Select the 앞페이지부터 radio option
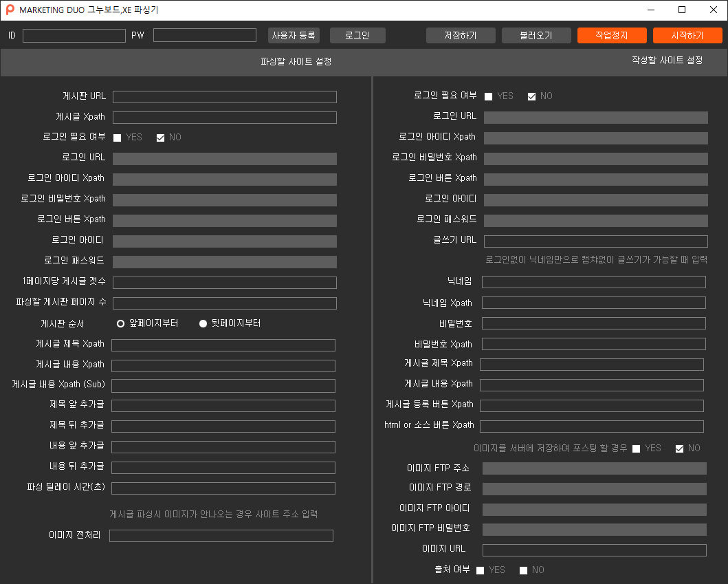Screen dimensions: 728x584 [x=121, y=323]
